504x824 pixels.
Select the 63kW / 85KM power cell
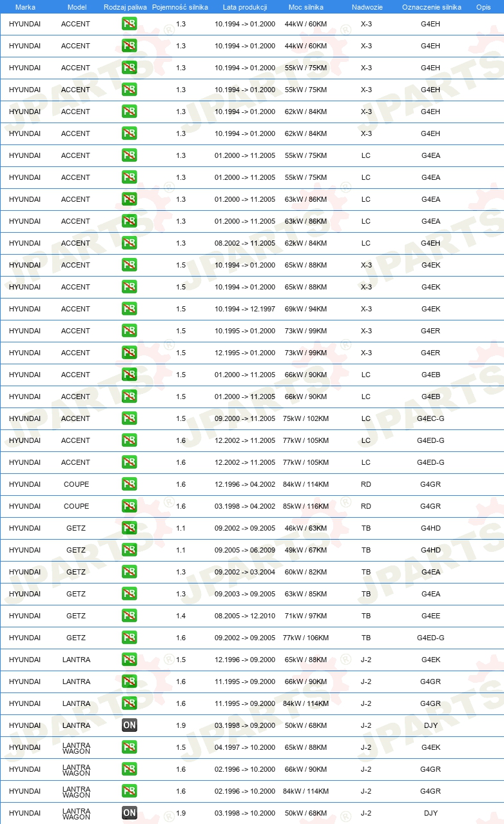(305, 594)
